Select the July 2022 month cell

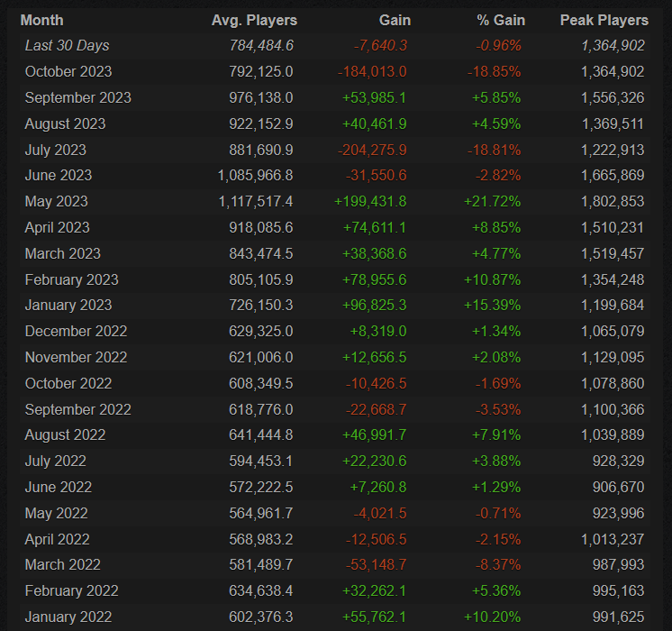click(x=56, y=462)
